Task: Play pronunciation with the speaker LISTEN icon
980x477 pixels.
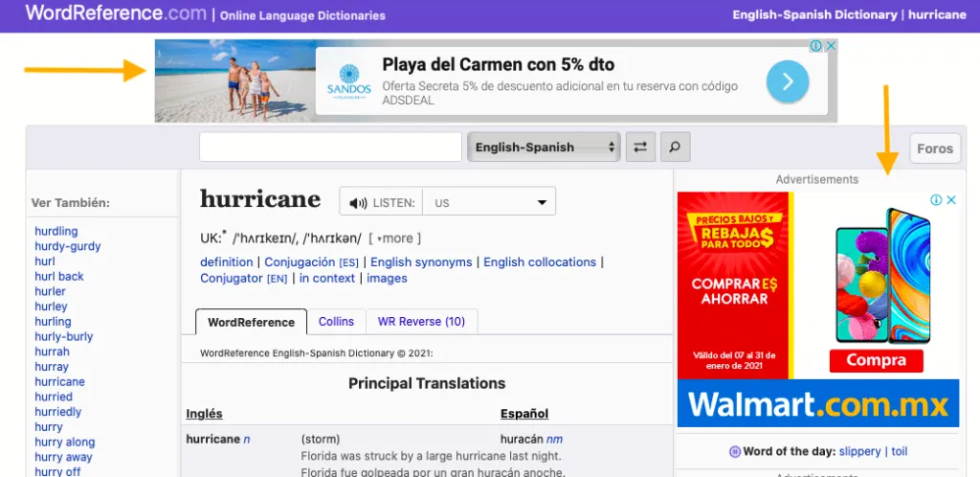Action: tap(358, 203)
